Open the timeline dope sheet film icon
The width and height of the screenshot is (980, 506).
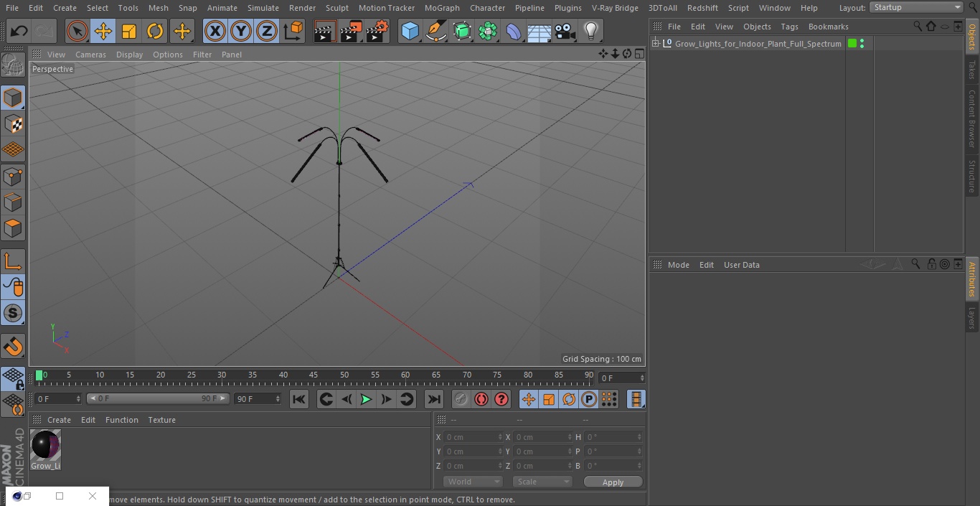pos(636,399)
